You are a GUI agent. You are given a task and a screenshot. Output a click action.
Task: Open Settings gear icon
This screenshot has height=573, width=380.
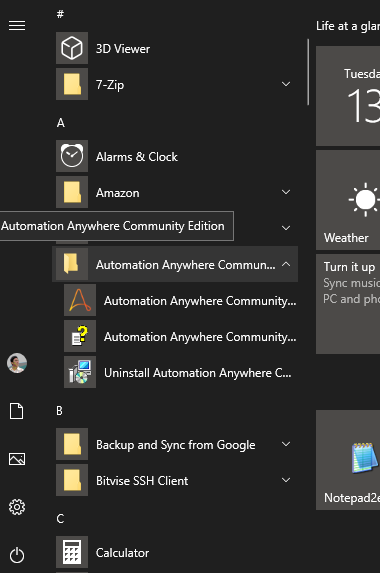(17, 507)
